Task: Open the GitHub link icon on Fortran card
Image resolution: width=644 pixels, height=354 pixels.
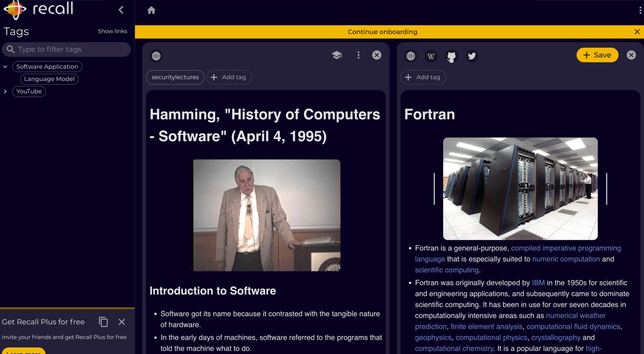Action: 451,56
